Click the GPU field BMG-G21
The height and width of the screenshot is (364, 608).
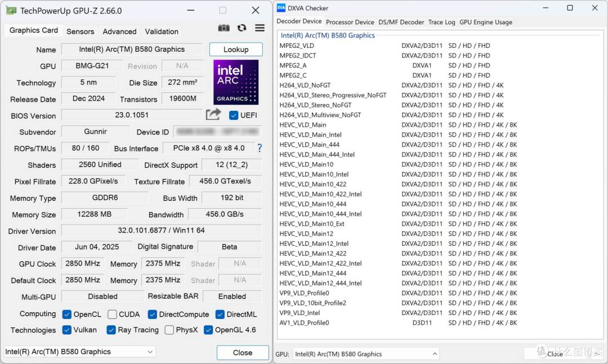click(92, 66)
